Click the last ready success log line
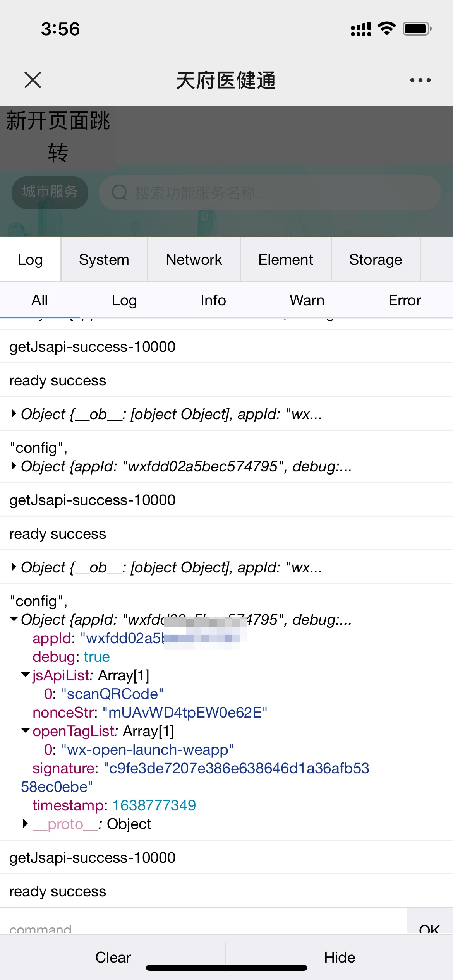453x980 pixels. pos(58,891)
